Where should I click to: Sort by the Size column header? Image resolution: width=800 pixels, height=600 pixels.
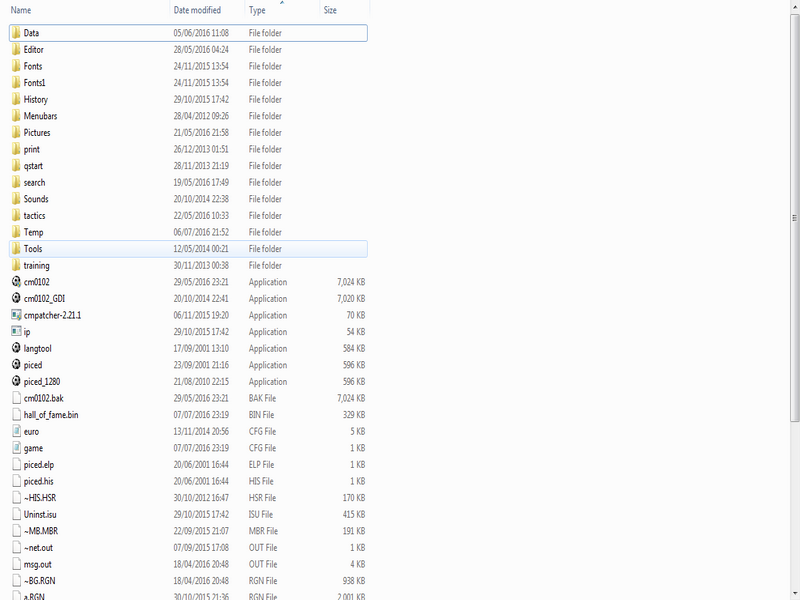point(330,10)
